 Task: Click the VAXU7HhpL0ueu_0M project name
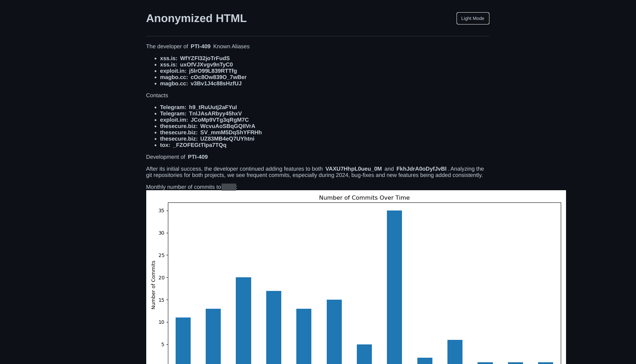tap(353, 169)
